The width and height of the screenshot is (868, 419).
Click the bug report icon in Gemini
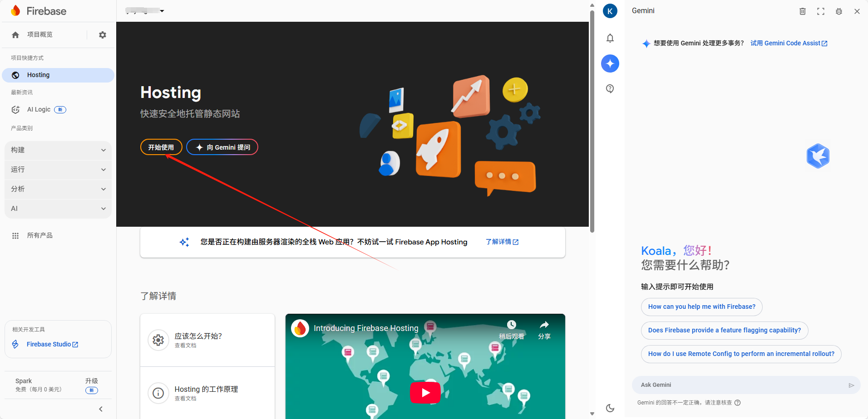click(x=839, y=11)
